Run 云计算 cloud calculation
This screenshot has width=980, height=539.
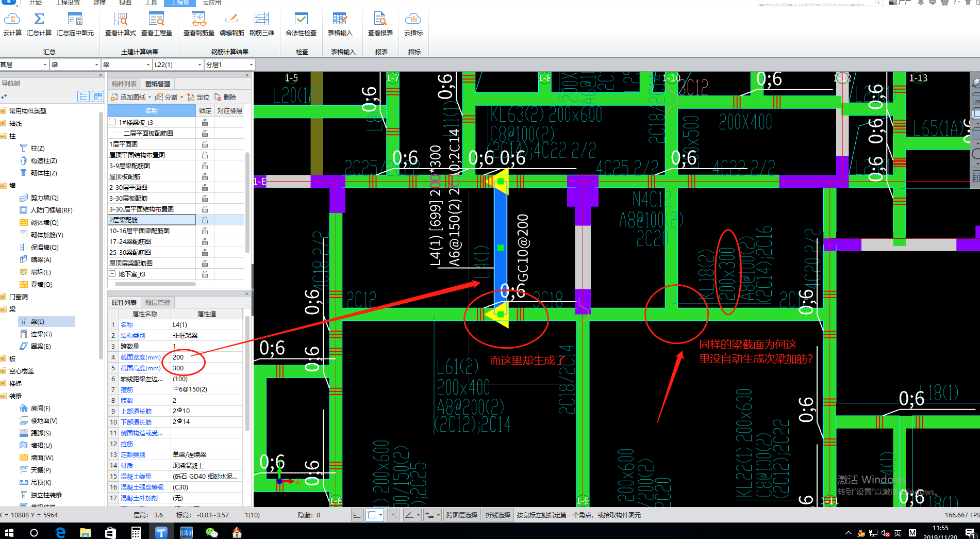12,24
